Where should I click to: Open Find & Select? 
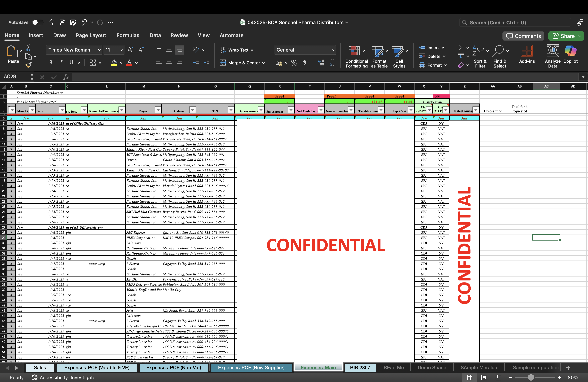(x=500, y=57)
